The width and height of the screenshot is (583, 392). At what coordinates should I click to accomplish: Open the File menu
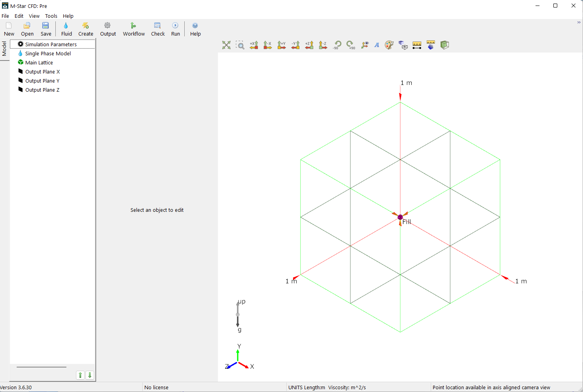coord(5,16)
